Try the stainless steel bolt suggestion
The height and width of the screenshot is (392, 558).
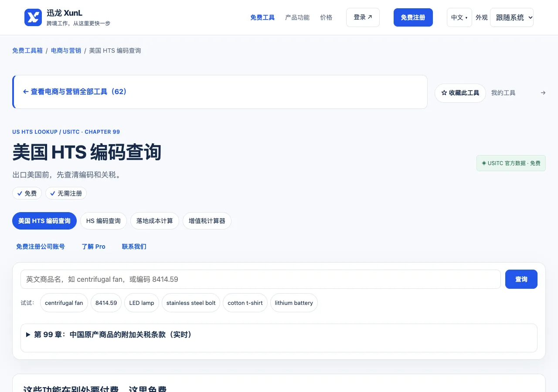pyautogui.click(x=191, y=303)
